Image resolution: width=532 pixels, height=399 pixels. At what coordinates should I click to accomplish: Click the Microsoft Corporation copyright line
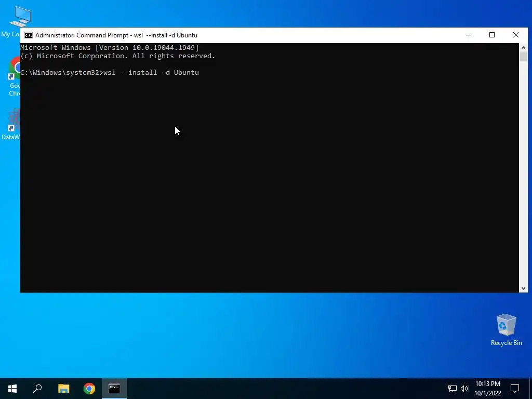(x=118, y=56)
